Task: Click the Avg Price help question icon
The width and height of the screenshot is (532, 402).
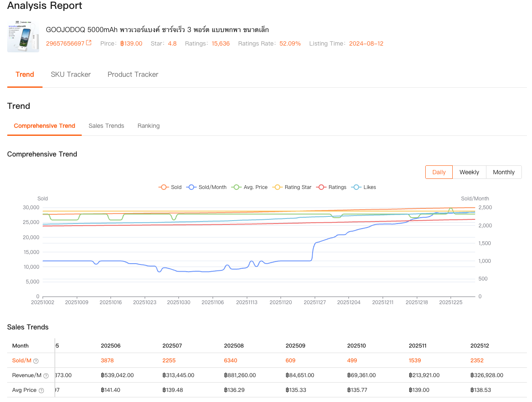Action: coord(41,391)
